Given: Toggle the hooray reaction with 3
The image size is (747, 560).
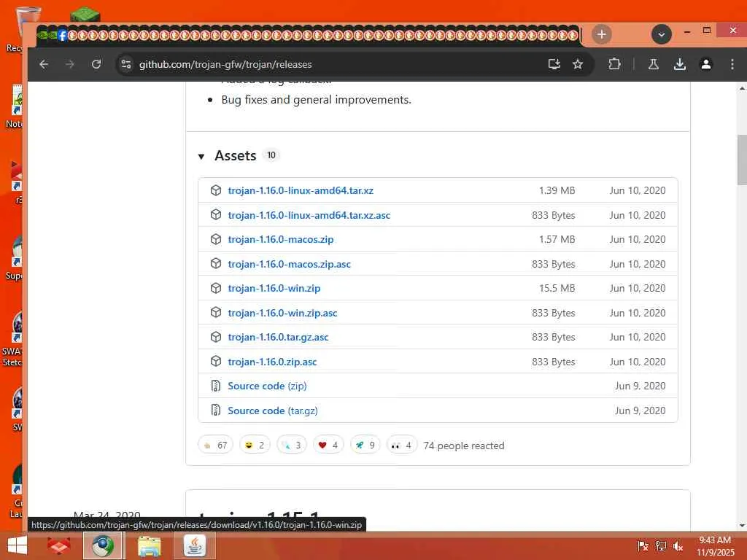Looking at the screenshot, I should [292, 445].
